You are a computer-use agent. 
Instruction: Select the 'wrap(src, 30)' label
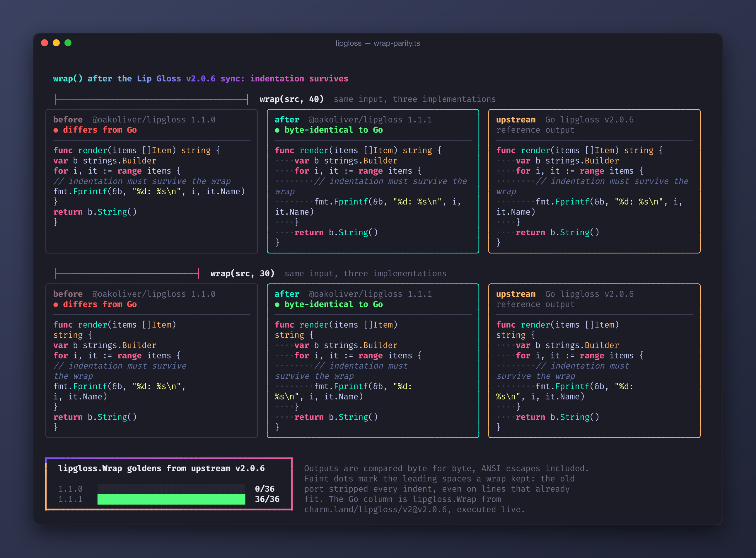click(243, 274)
